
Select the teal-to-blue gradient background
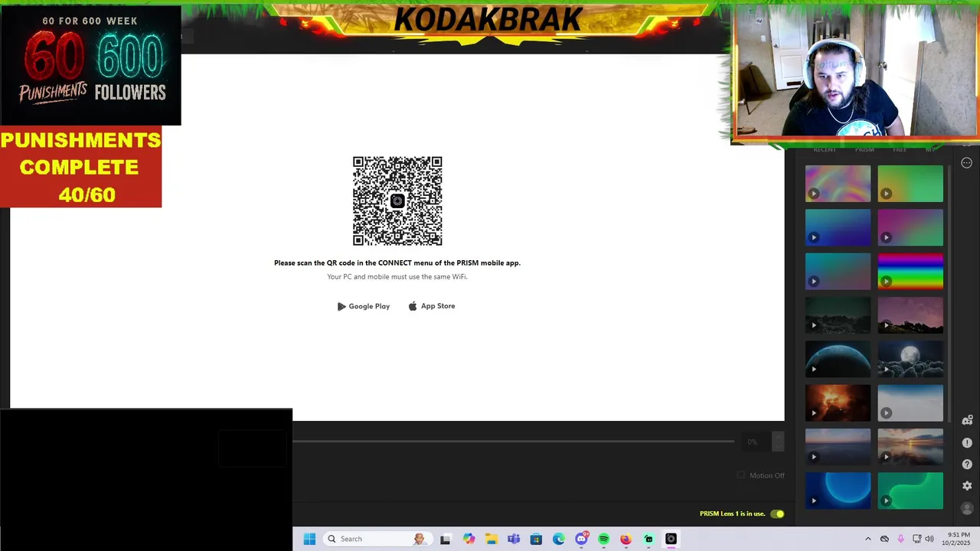click(838, 227)
